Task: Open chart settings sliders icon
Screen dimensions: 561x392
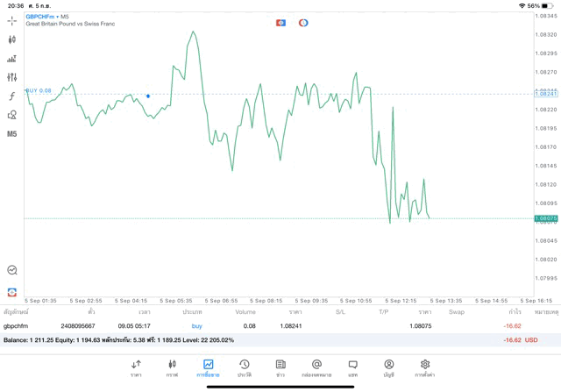Action: (11, 78)
